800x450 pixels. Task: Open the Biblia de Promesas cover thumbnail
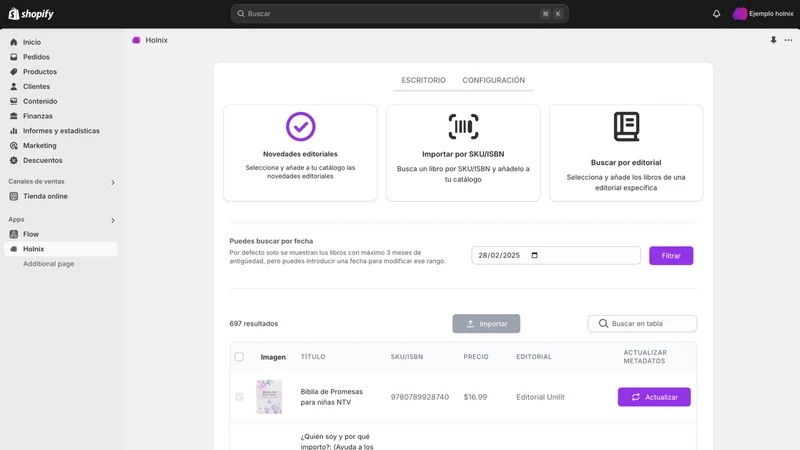click(x=269, y=397)
